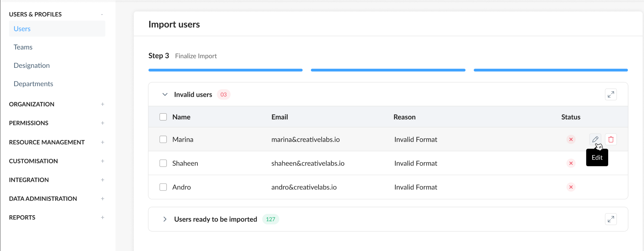This screenshot has height=251, width=644.
Task: Expand the Customisation sidebar group
Action: 103,161
